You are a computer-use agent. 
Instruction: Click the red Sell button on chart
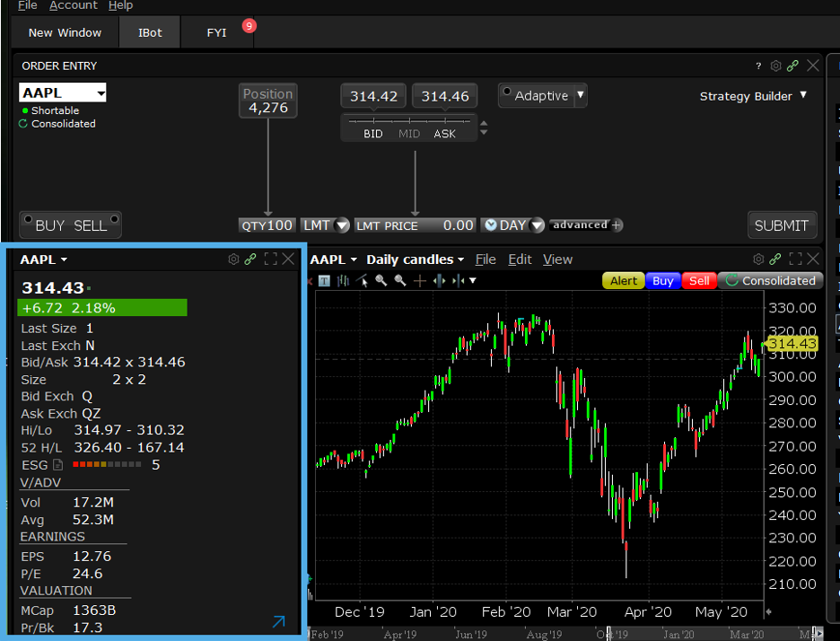click(x=699, y=281)
